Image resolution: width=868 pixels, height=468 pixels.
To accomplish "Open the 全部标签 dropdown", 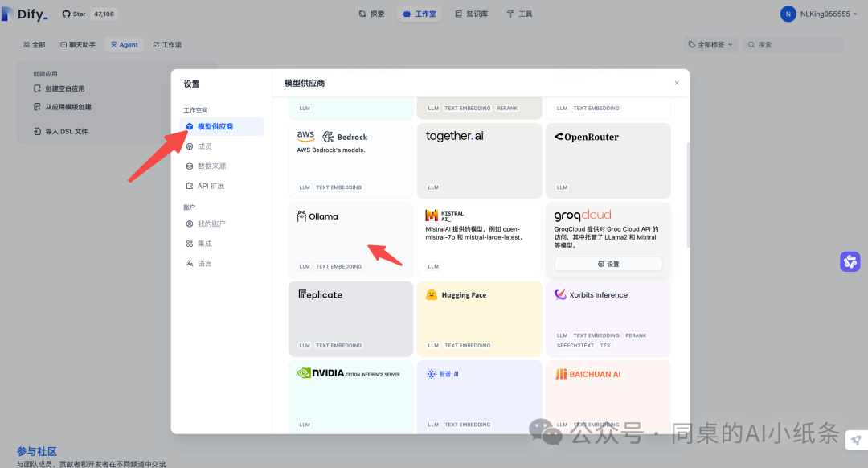I will point(710,44).
